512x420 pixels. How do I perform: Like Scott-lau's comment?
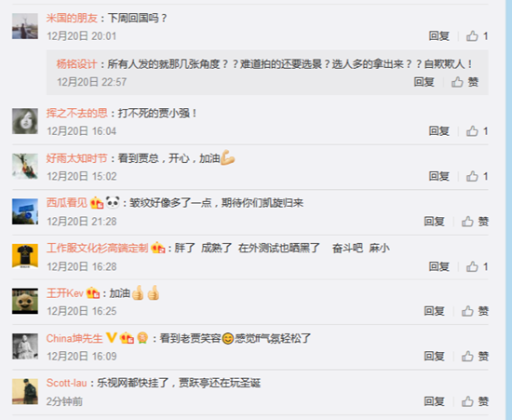(x=475, y=401)
